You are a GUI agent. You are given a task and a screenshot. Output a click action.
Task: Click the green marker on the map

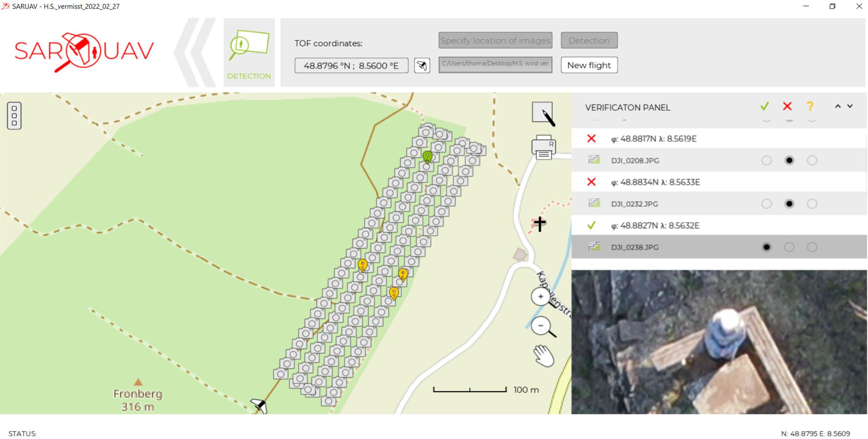pyautogui.click(x=428, y=156)
